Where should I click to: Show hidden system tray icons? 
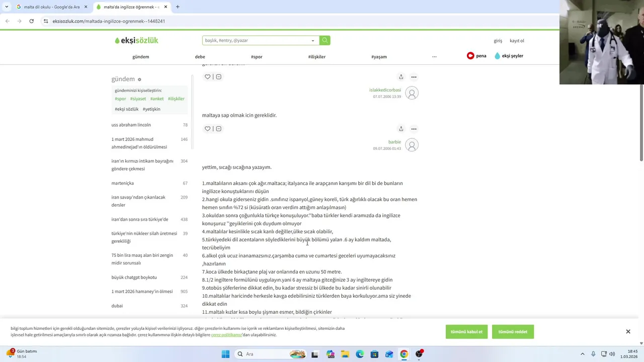tap(583, 354)
